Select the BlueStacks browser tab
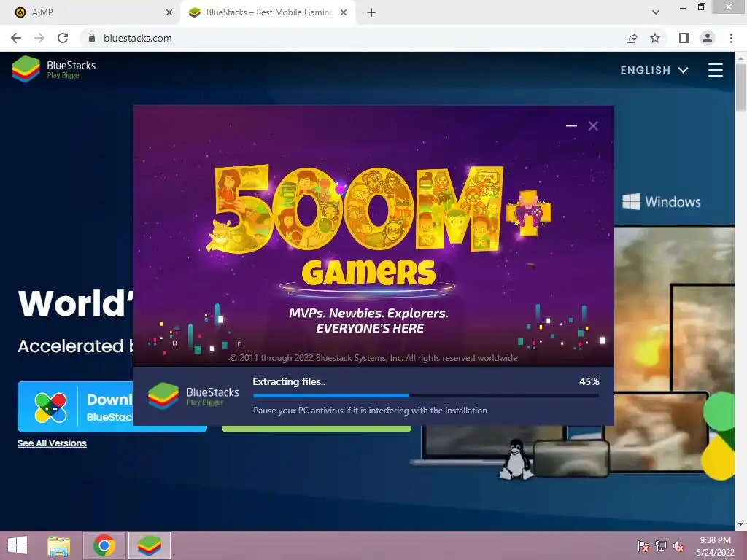Screen dimensions: 747x560 267,12
